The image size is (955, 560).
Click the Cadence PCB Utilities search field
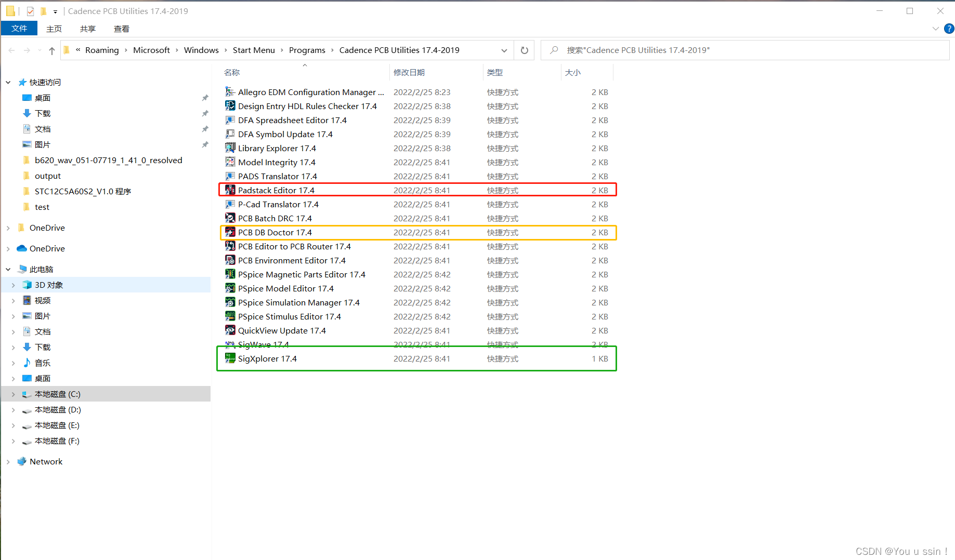pos(745,50)
